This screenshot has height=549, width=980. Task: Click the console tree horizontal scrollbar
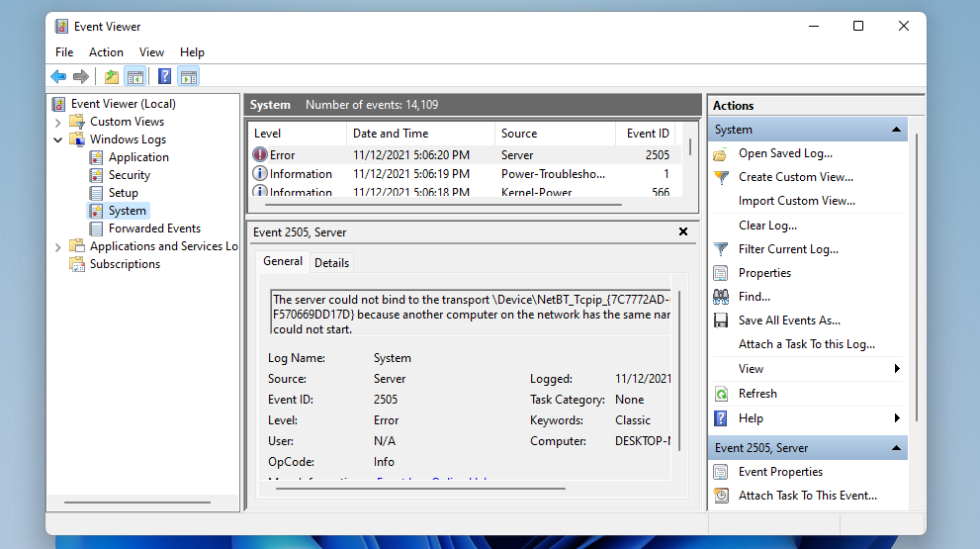(x=137, y=503)
